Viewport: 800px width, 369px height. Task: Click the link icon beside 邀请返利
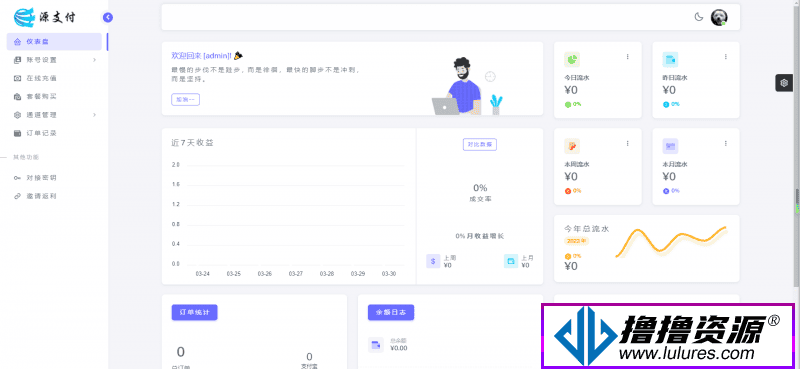click(x=17, y=196)
